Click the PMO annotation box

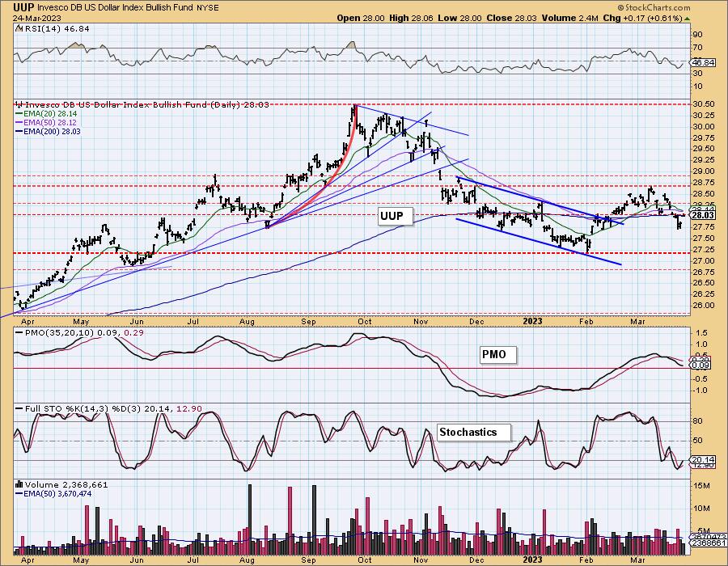497,355
